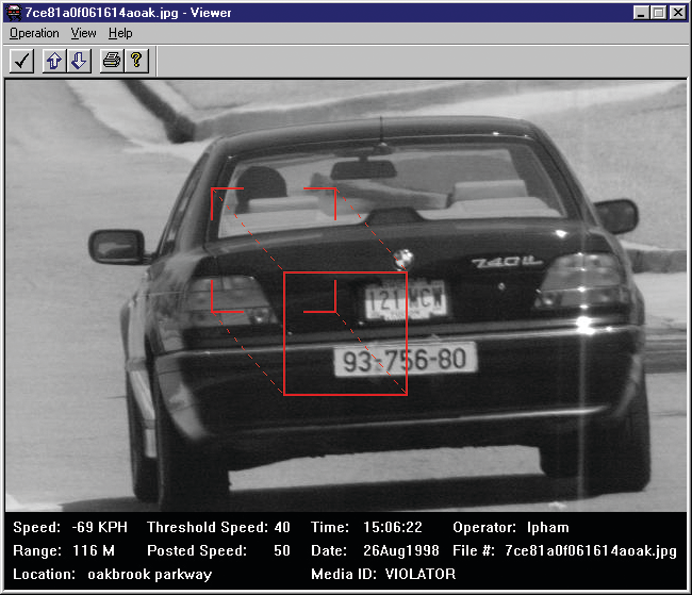The image size is (692, 595).
Task: Click Media ID value VIOLATOR
Action: [421, 574]
